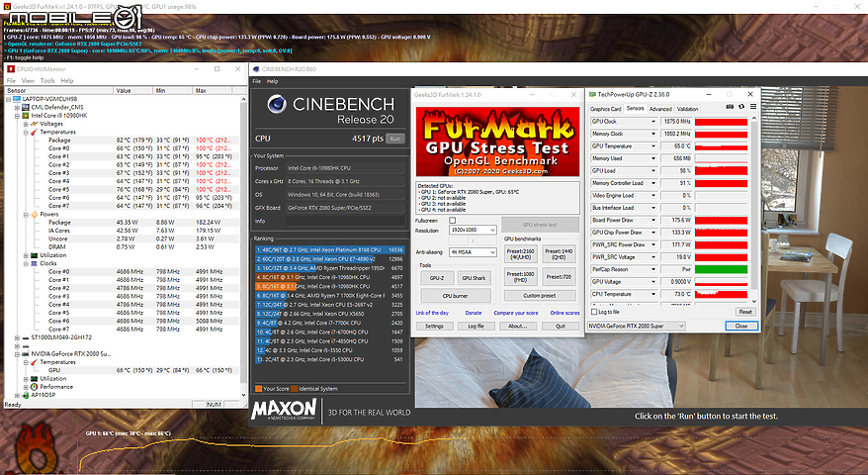Click the Max column header in HWMonitor
Screen dimensions: 868x475
point(211,90)
